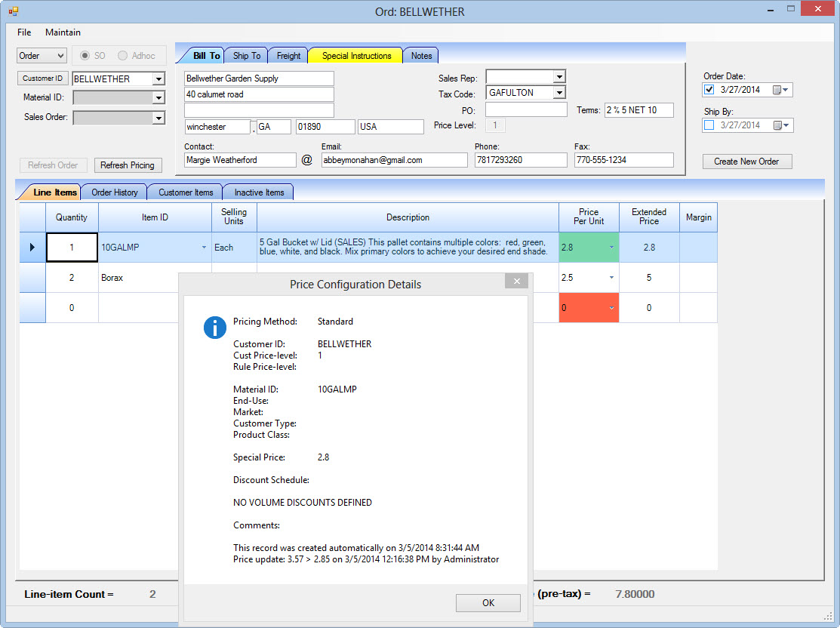Click the Quantity cell of the Borax row
Screen dimensions: 840x628
72,278
